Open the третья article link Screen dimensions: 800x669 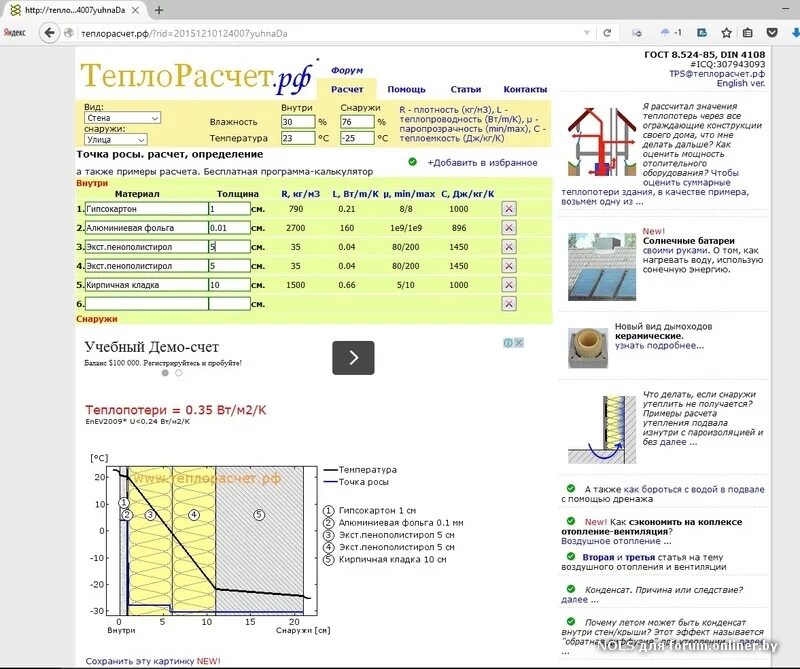pos(640,557)
